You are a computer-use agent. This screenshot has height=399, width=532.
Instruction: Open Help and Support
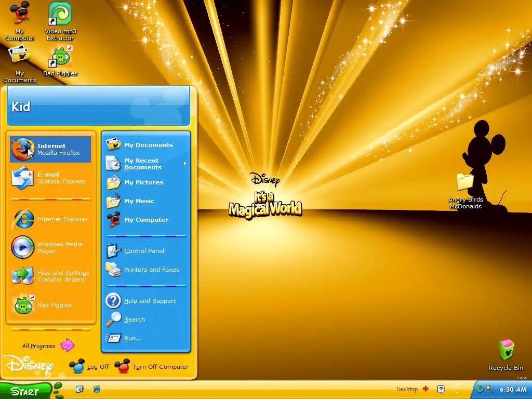146,301
